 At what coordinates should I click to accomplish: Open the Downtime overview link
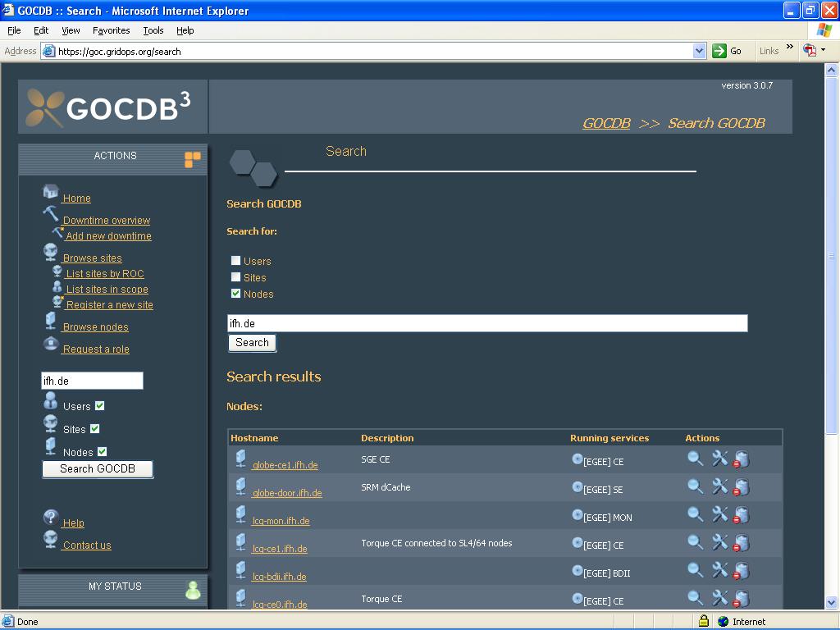[106, 220]
